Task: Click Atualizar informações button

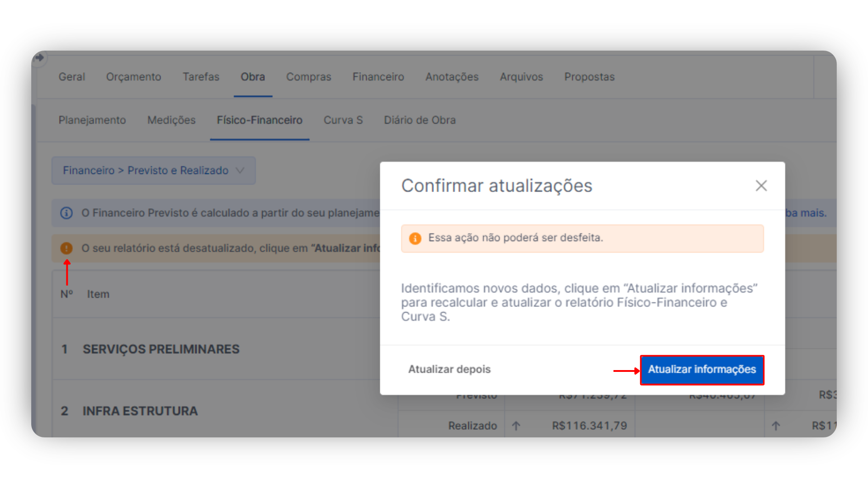Action: pos(702,370)
